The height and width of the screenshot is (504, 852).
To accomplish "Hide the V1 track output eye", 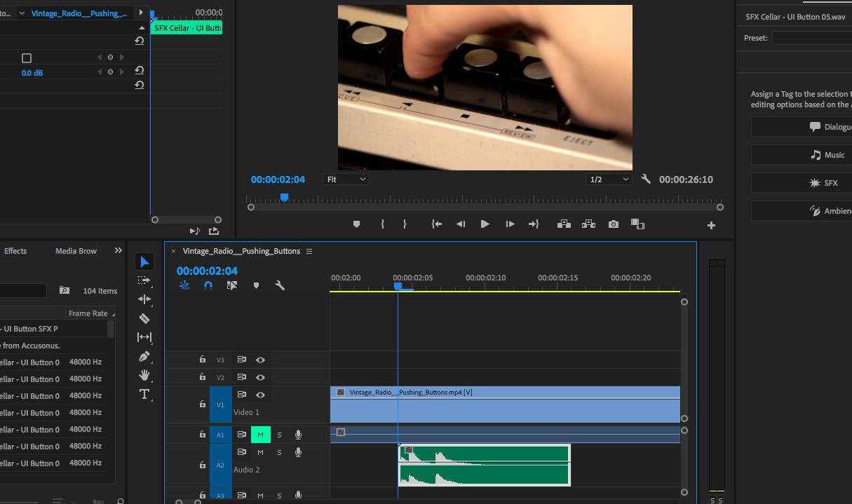I will (260, 395).
